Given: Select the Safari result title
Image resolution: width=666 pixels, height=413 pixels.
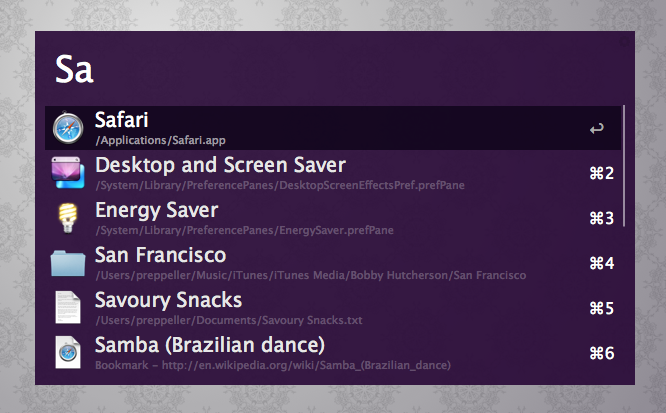Looking at the screenshot, I should tap(121, 120).
